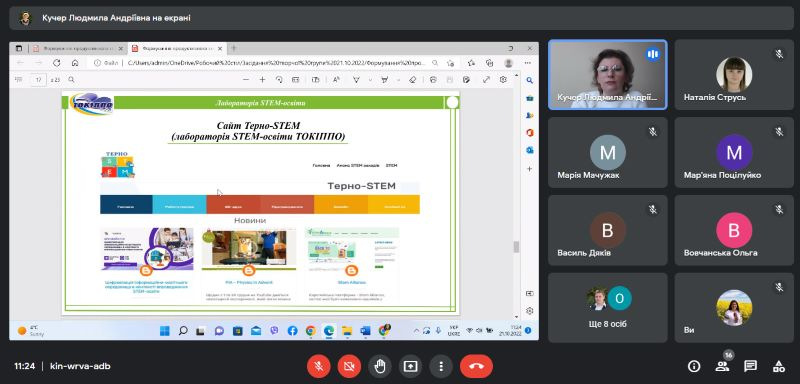This screenshot has width=800, height=384.
Task: Open a new Edge tab with plus
Action: [234, 48]
